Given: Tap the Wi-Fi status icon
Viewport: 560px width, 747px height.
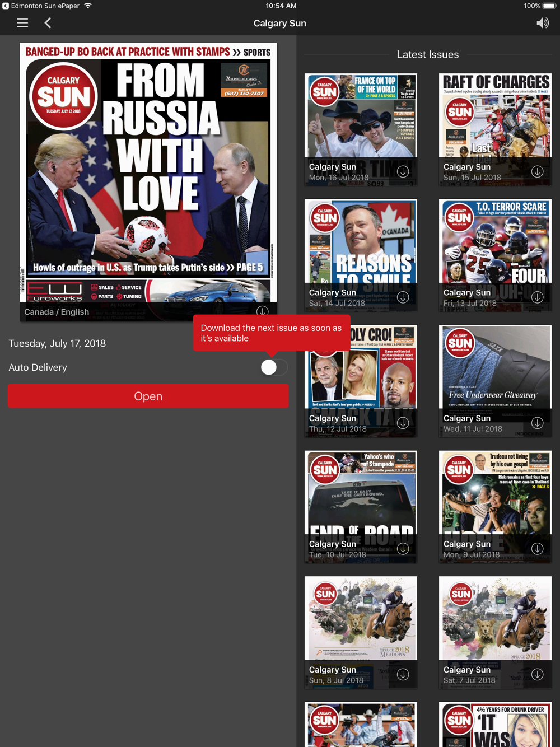Looking at the screenshot, I should [88, 6].
